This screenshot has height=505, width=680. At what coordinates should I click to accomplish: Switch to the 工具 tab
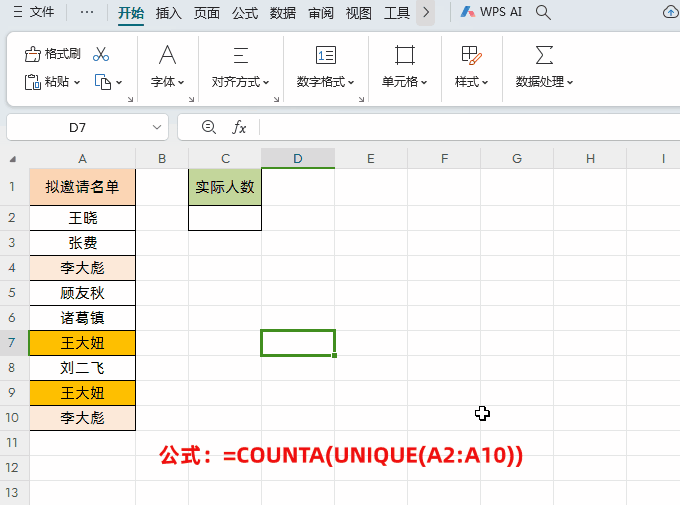397,13
